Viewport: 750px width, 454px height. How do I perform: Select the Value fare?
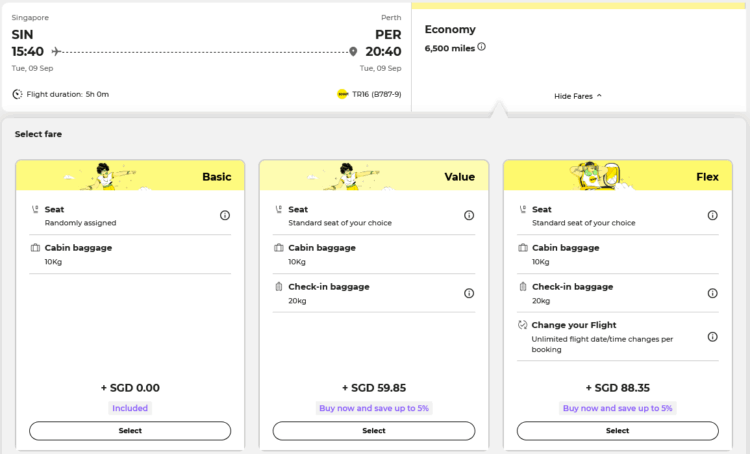[x=374, y=431]
